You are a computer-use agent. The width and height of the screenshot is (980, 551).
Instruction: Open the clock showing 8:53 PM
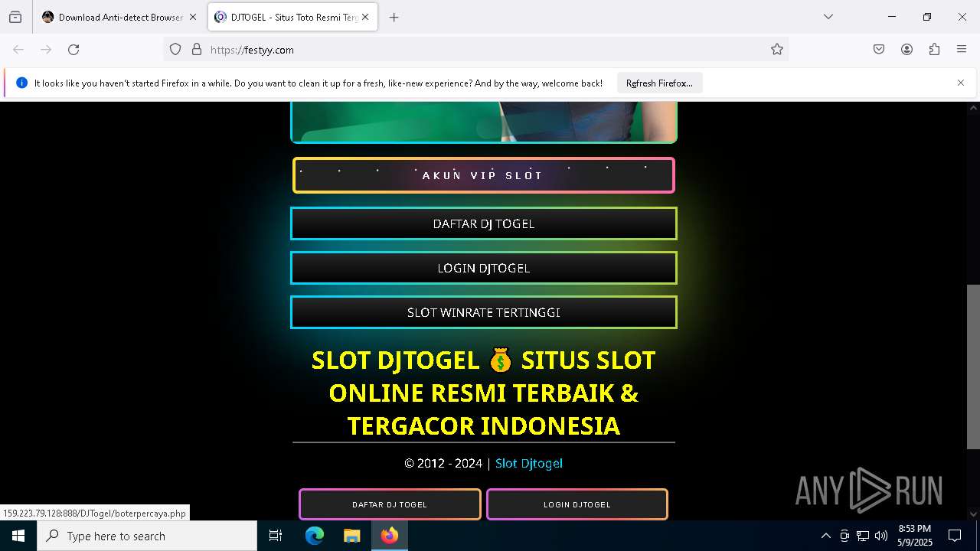[914, 536]
